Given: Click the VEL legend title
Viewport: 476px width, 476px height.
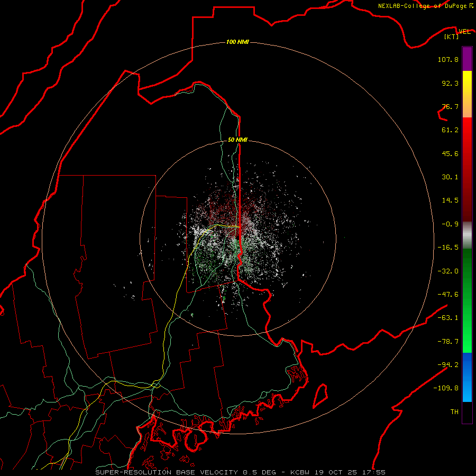Looking at the screenshot, I should click(464, 31).
